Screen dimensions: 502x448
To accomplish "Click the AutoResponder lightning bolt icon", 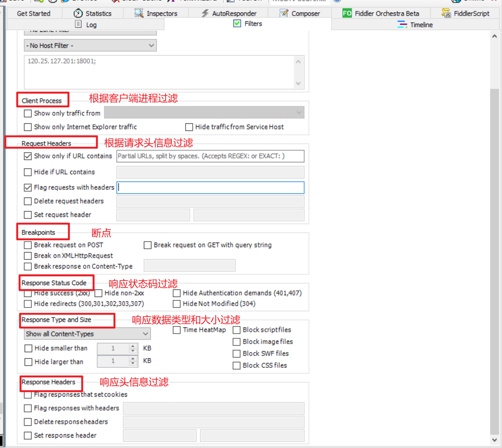I will click(x=205, y=13).
